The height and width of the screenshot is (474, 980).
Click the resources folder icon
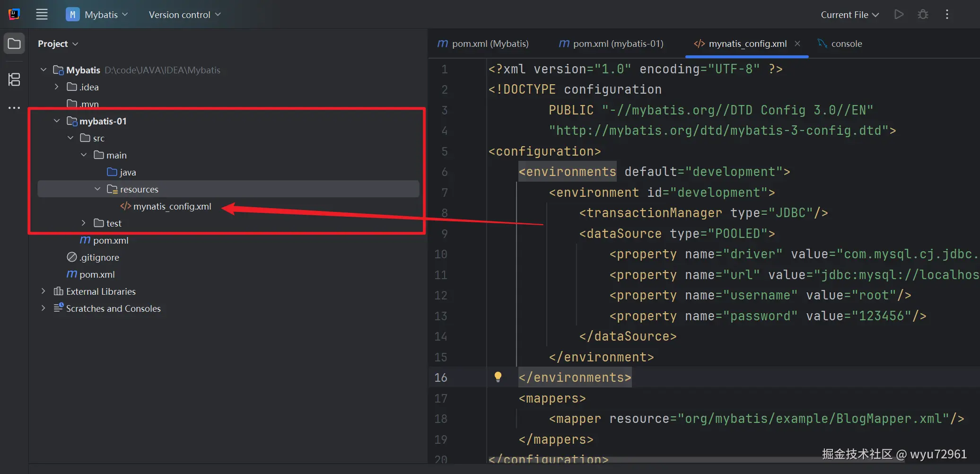coord(112,189)
